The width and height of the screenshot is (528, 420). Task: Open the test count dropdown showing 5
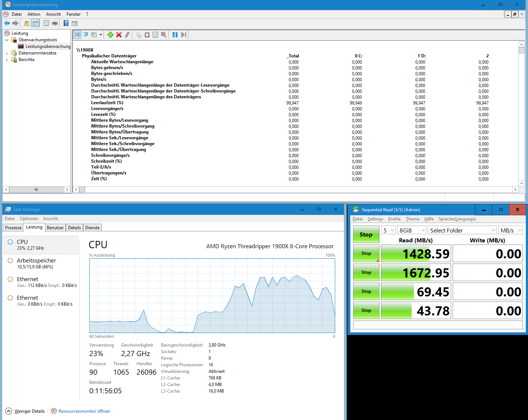pos(388,230)
